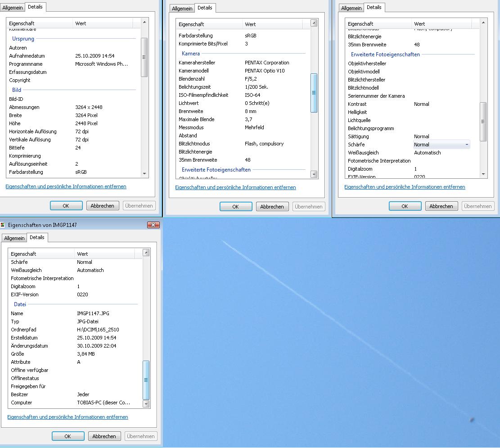500x448 pixels.
Task: Click Abbrechen in the IMGP1147 window
Action: [x=104, y=436]
